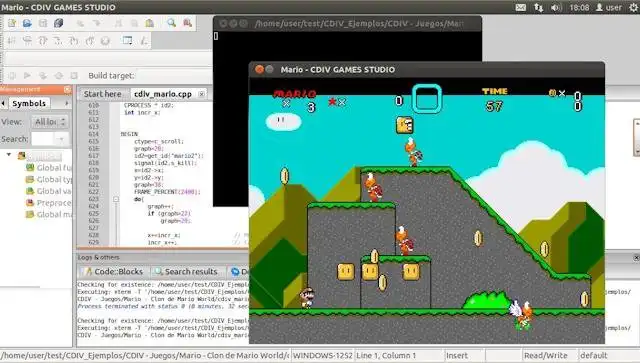
Task: Open the mail indicator in top panel
Action: click(x=520, y=7)
